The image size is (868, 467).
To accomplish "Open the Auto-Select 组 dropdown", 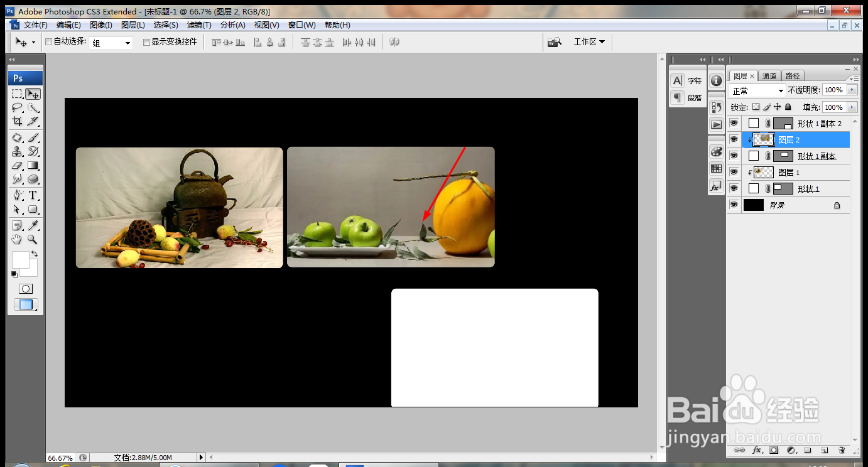I will [111, 43].
